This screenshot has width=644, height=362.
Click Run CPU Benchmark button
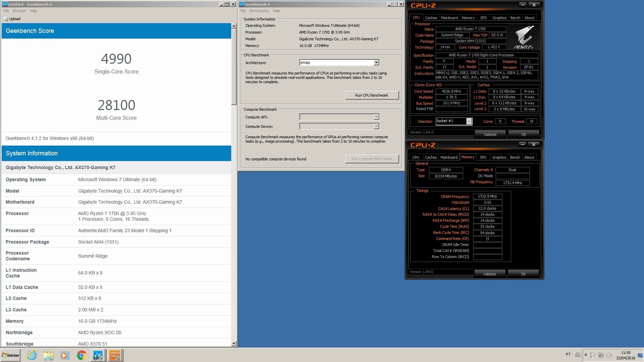point(372,95)
